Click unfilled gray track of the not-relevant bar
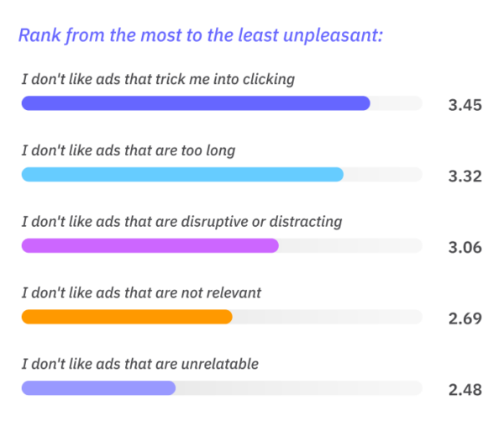This screenshot has width=504, height=421. tap(328, 317)
